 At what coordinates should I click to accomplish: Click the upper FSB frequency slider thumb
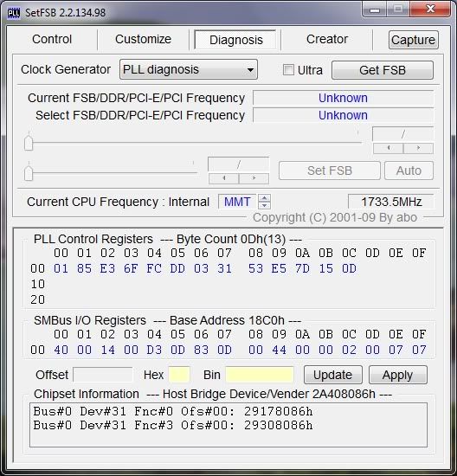tap(29, 143)
